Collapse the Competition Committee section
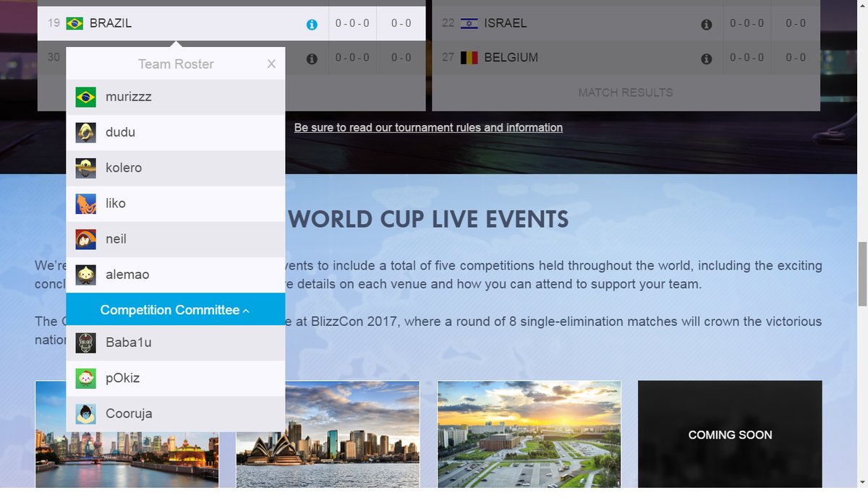This screenshot has height=498, width=868. (176, 309)
